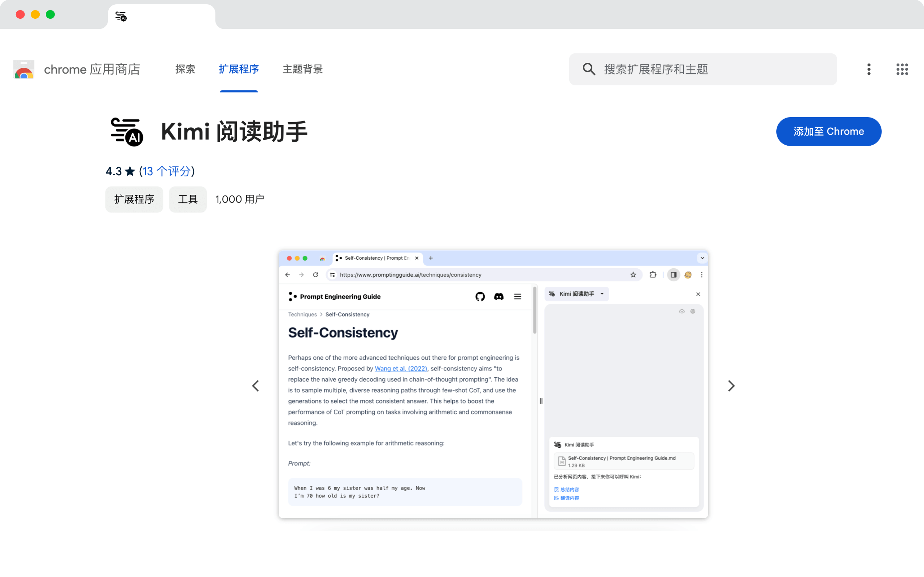Click the globe icon in the Kimi panel
The height and width of the screenshot is (577, 924).
(693, 311)
